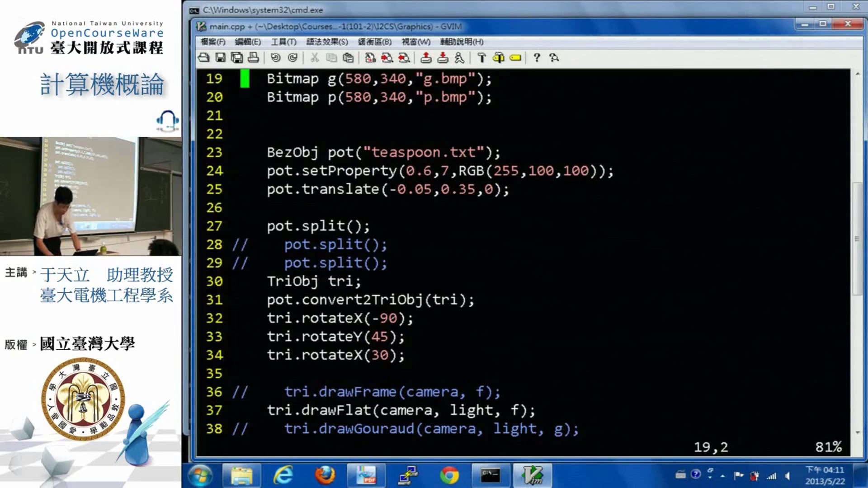Image resolution: width=868 pixels, height=488 pixels.
Task: Undo last change with toolbar icon
Action: 275,57
